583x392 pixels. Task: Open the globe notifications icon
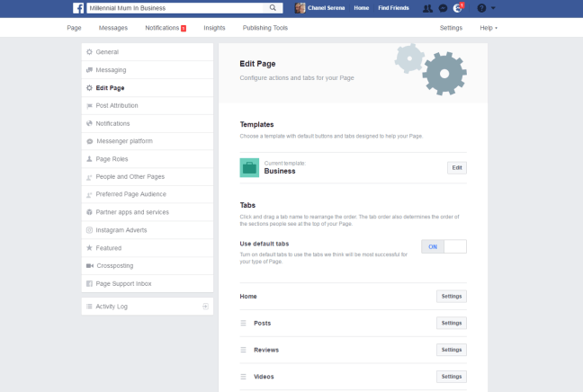(457, 8)
